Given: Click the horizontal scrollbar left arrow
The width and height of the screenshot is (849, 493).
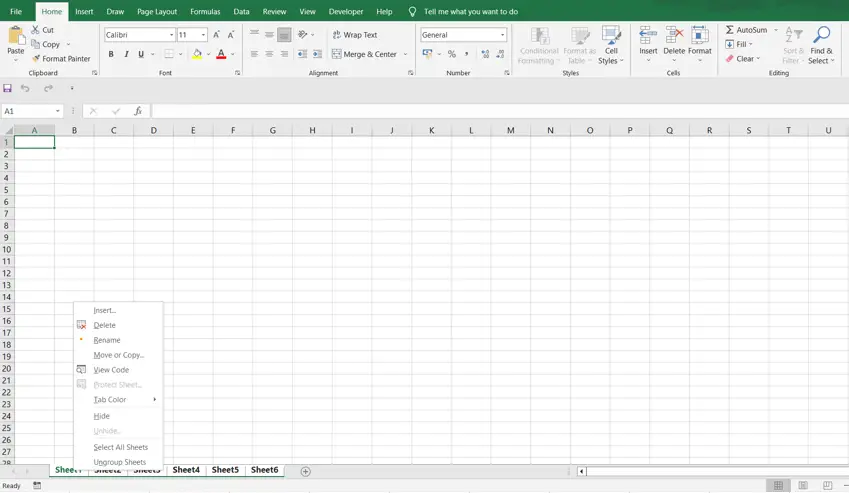Looking at the screenshot, I should pyautogui.click(x=582, y=471).
